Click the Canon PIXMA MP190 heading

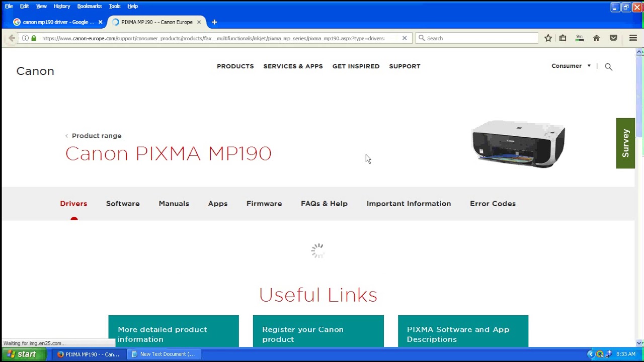168,153
